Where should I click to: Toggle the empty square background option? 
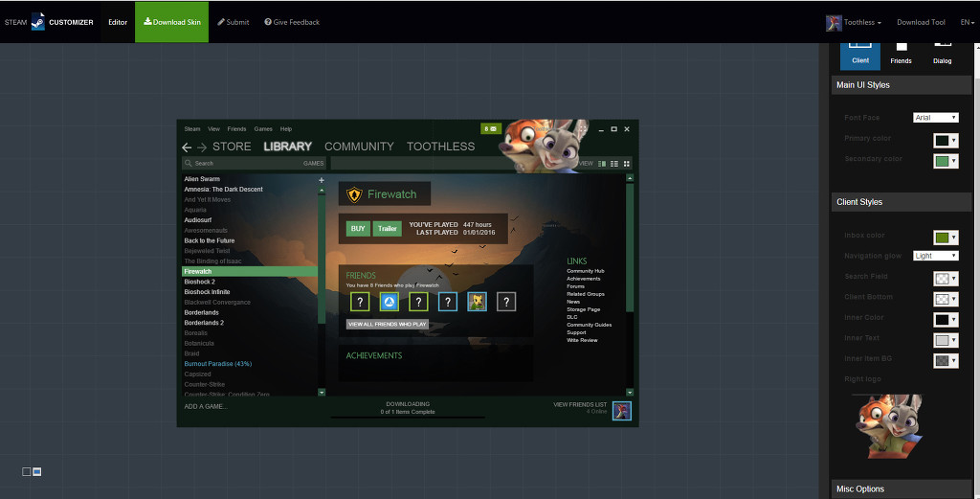26,471
